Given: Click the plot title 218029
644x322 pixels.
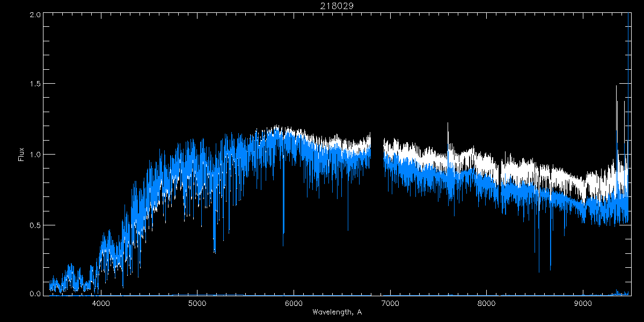Looking at the screenshot, I should 337,5.
